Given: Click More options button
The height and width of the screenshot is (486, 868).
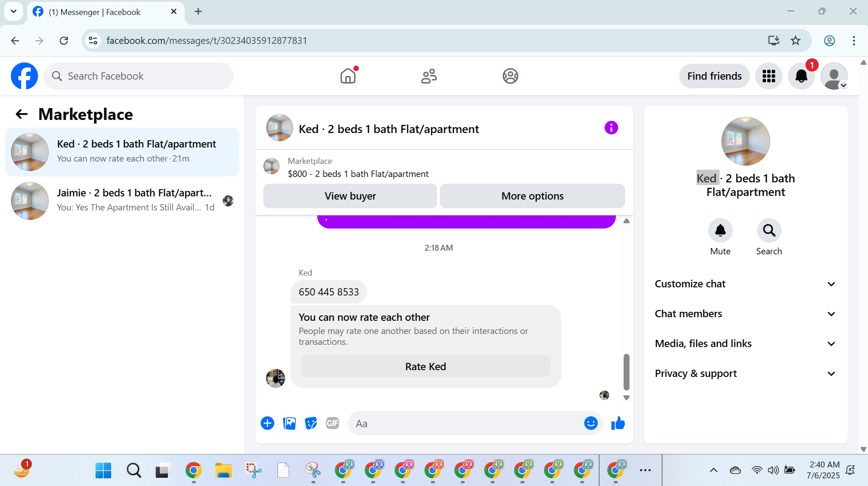Looking at the screenshot, I should [533, 196].
